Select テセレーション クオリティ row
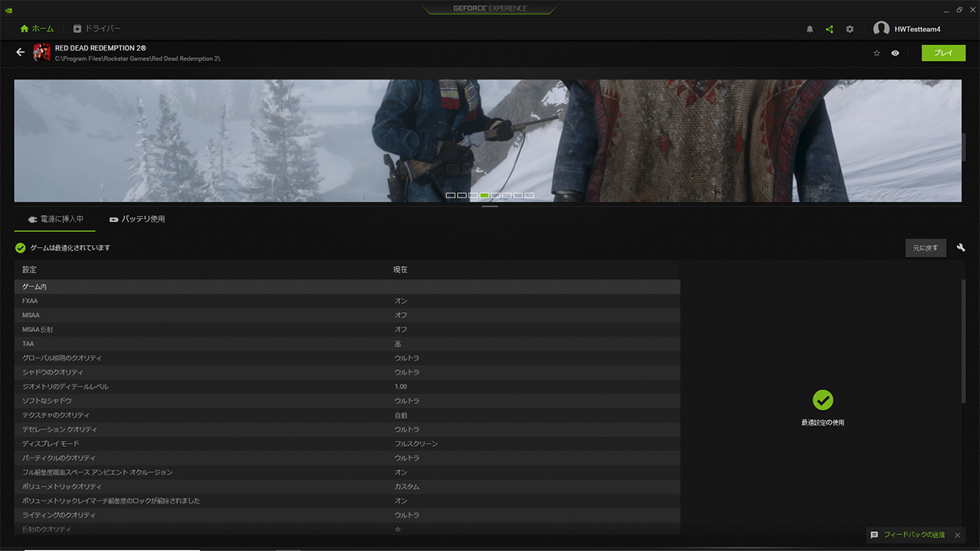The height and width of the screenshot is (551, 980). click(x=347, y=429)
